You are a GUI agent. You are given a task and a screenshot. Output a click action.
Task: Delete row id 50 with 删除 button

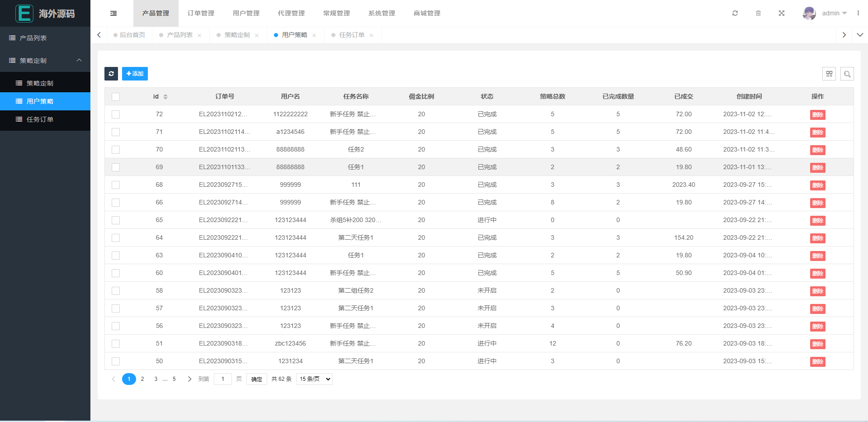(817, 362)
